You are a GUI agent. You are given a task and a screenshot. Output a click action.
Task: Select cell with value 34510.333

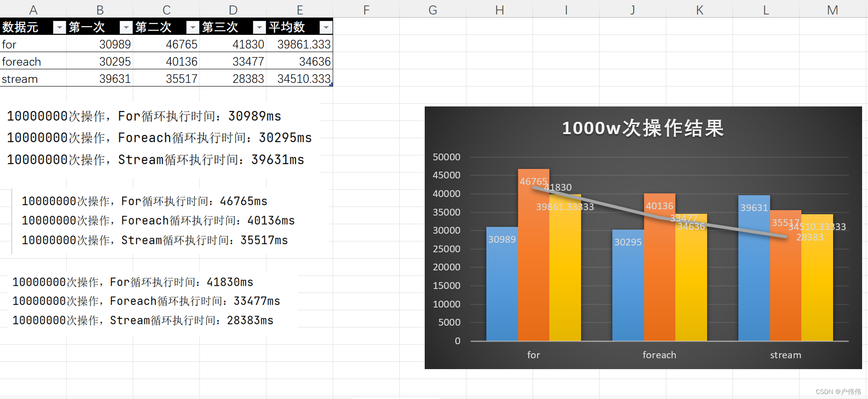(x=300, y=79)
